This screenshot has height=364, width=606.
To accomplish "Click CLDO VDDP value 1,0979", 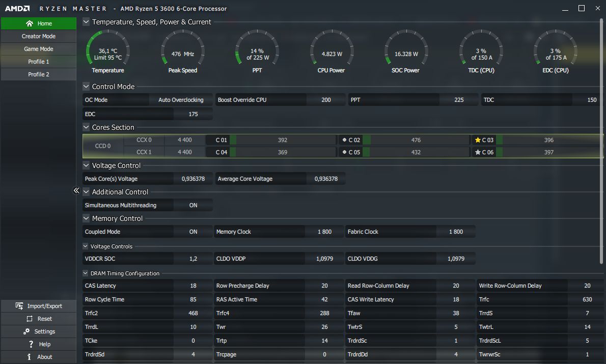I will [x=325, y=259].
